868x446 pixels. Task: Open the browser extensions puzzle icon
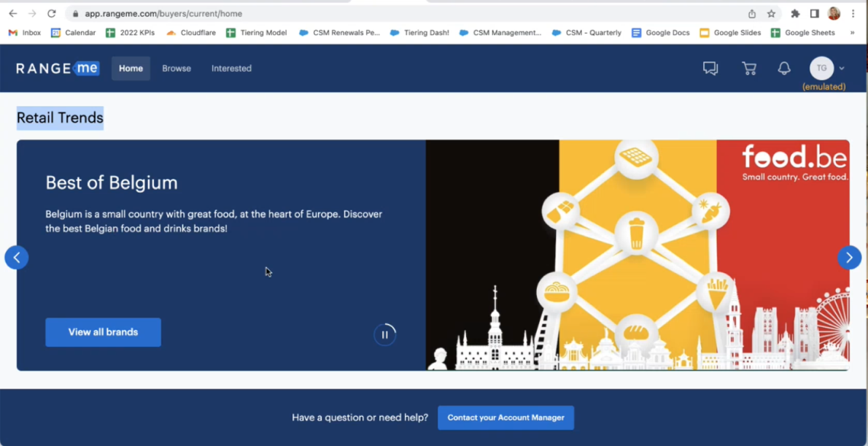coord(795,14)
